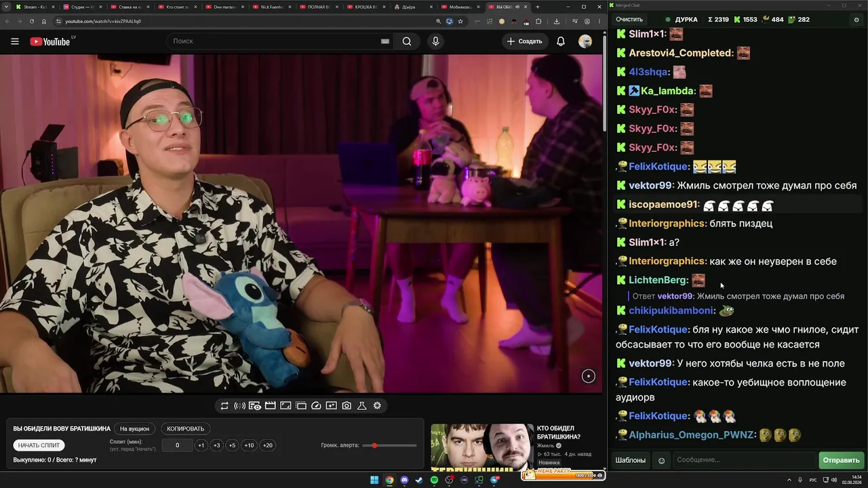This screenshot has height=488, width=868.
Task: Open Steam from the taskbar
Action: [x=419, y=481]
